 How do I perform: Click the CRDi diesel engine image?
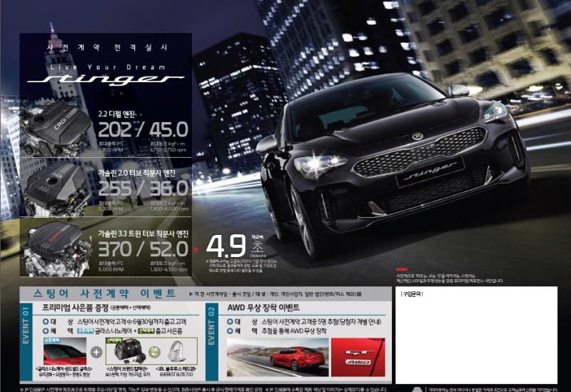pos(54,130)
